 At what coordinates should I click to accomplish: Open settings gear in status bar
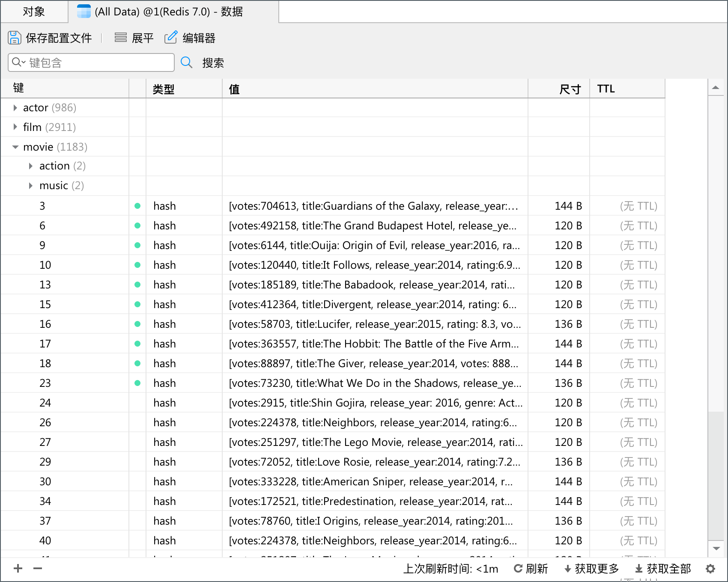[710, 569]
